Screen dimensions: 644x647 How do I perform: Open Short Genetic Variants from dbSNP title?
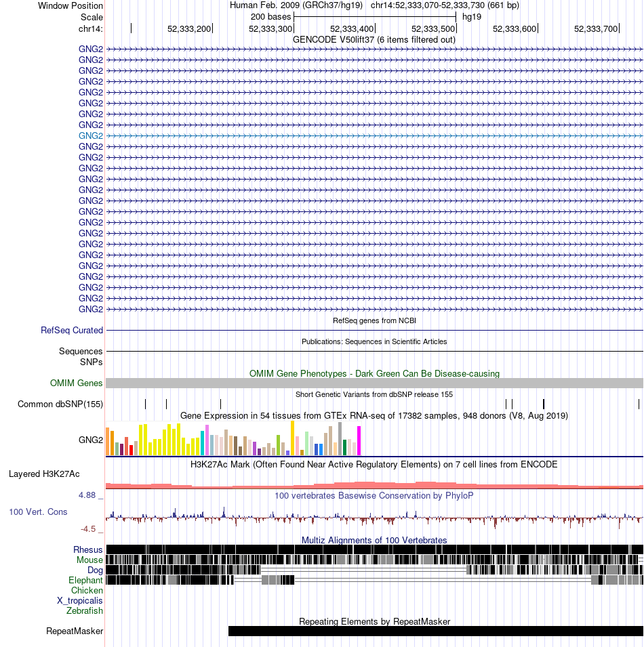[374, 394]
